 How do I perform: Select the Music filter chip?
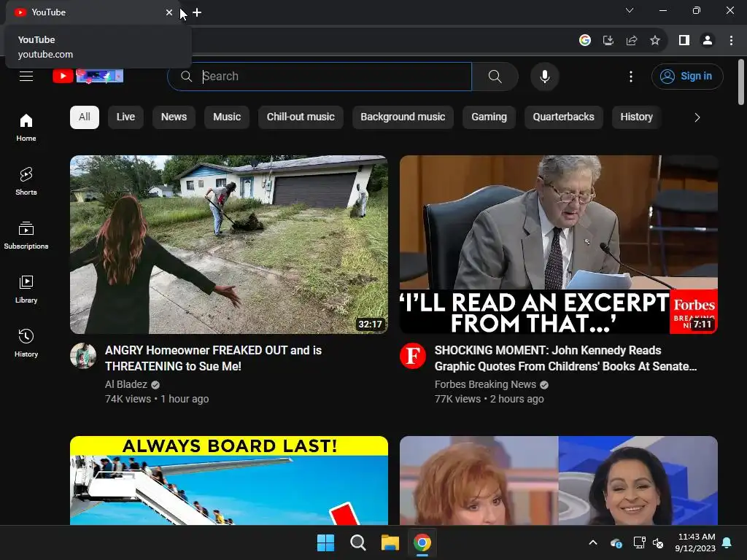click(x=227, y=117)
